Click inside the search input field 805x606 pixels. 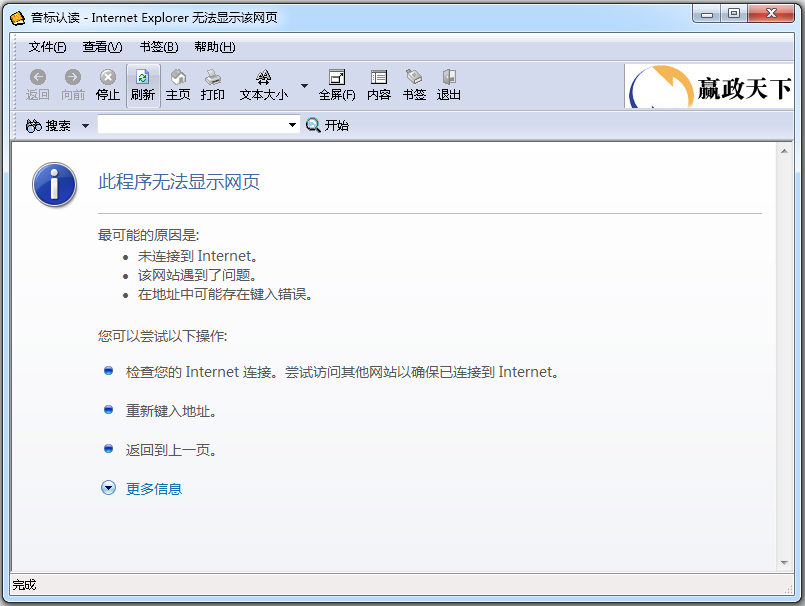pos(190,125)
